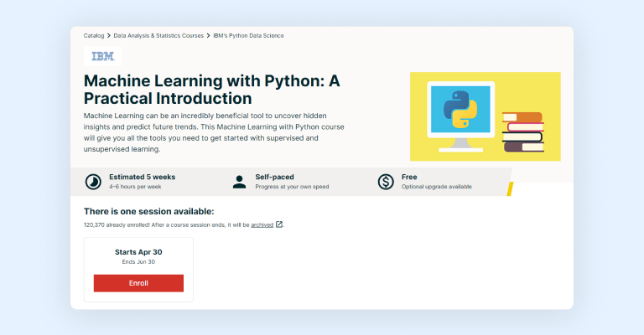Click the Optional upgrade available text
The width and height of the screenshot is (644, 335).
pyautogui.click(x=436, y=187)
